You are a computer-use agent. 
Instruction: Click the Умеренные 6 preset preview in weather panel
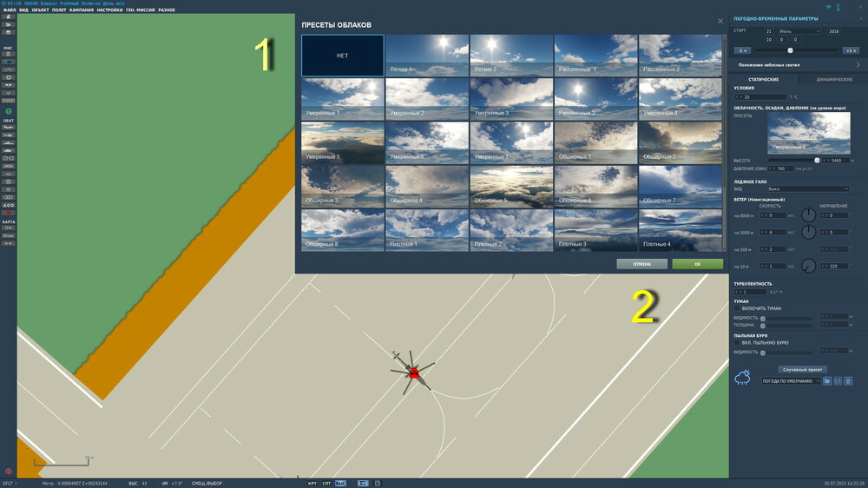click(809, 133)
